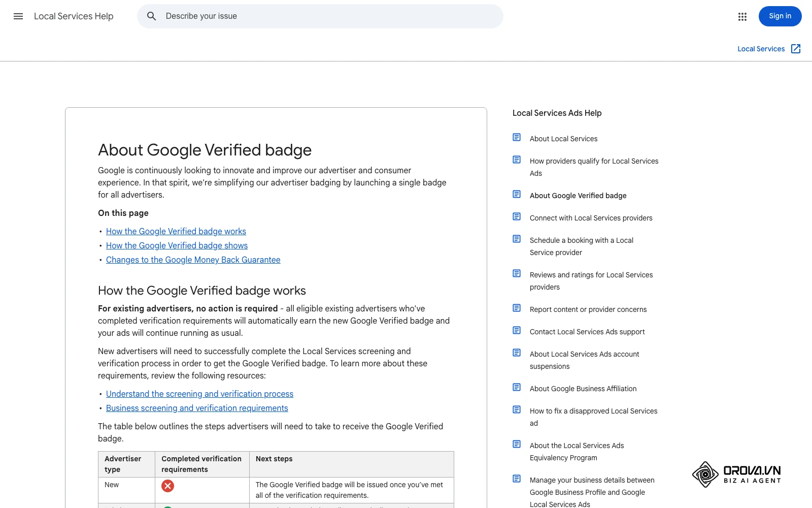Click the article icon beside How providers qualify
Viewport: 812px width, 508px height.
(517, 160)
